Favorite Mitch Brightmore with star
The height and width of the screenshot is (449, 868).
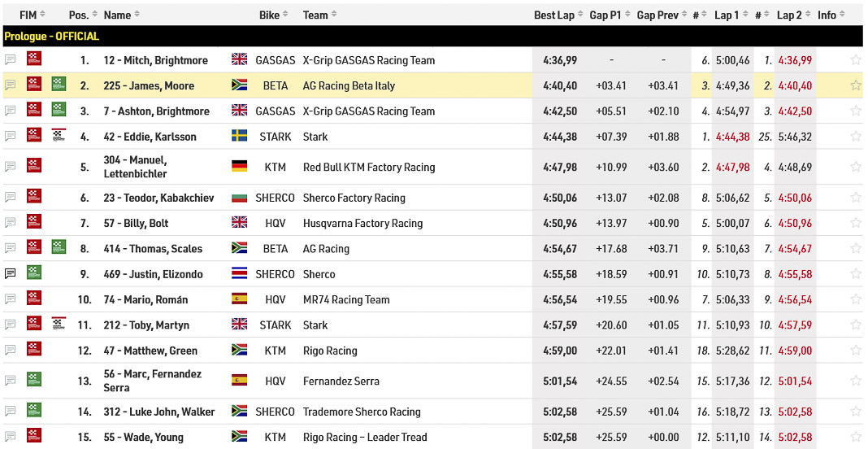click(856, 60)
